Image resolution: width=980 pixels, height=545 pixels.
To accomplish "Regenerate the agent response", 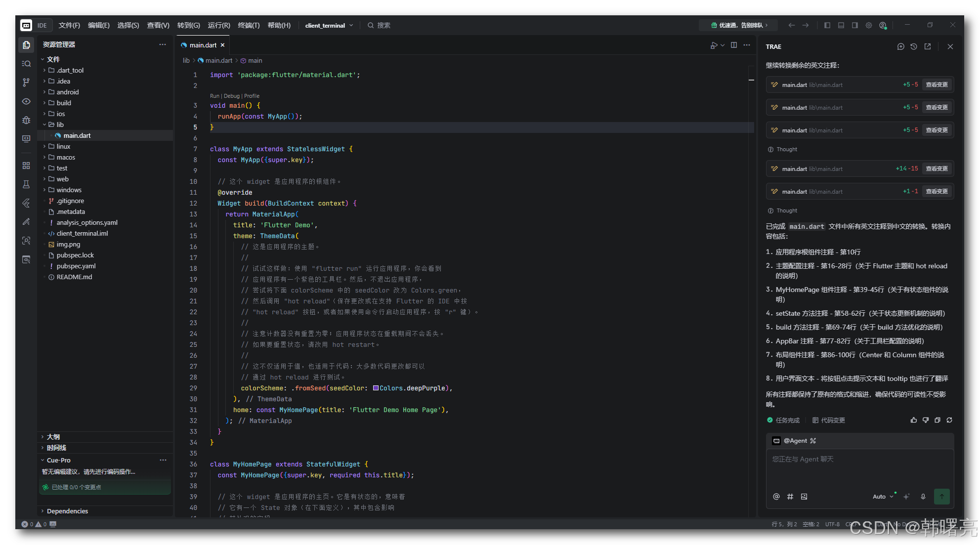I will coord(949,420).
